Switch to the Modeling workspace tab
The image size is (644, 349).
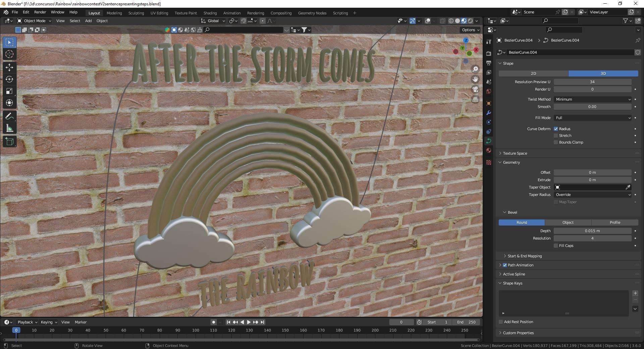114,13
